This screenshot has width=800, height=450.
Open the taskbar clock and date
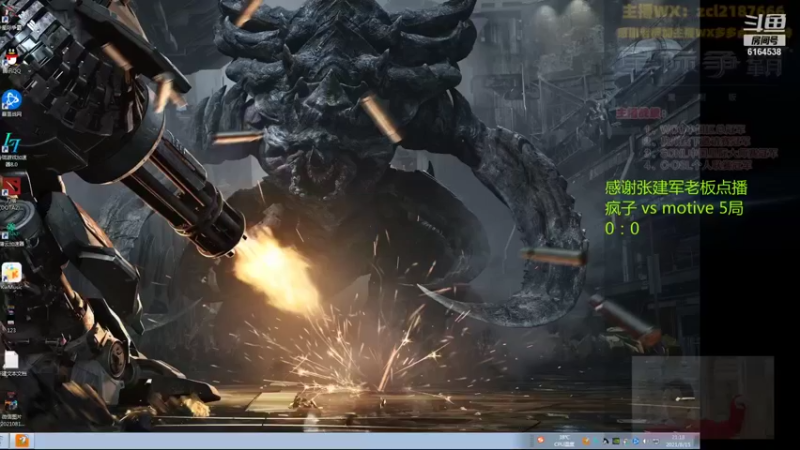pyautogui.click(x=679, y=441)
